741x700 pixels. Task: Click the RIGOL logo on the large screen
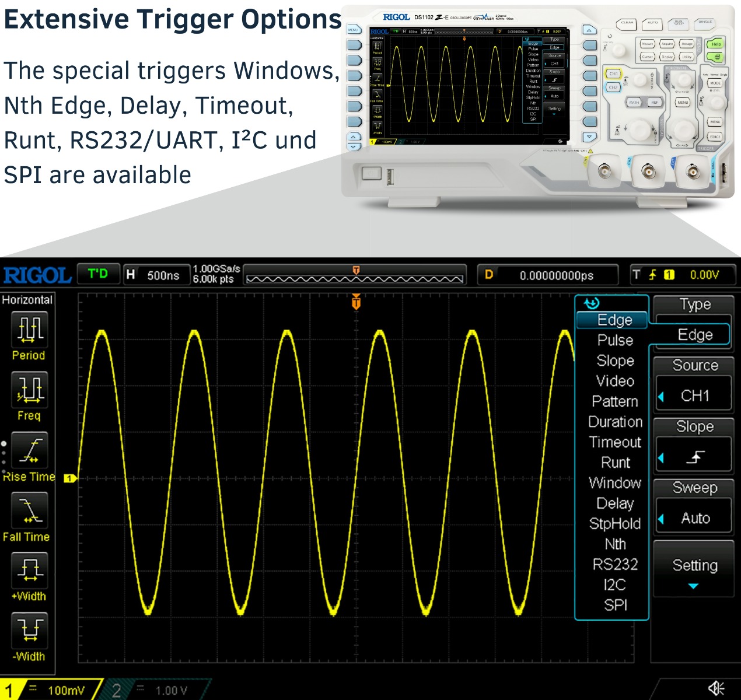[37, 275]
